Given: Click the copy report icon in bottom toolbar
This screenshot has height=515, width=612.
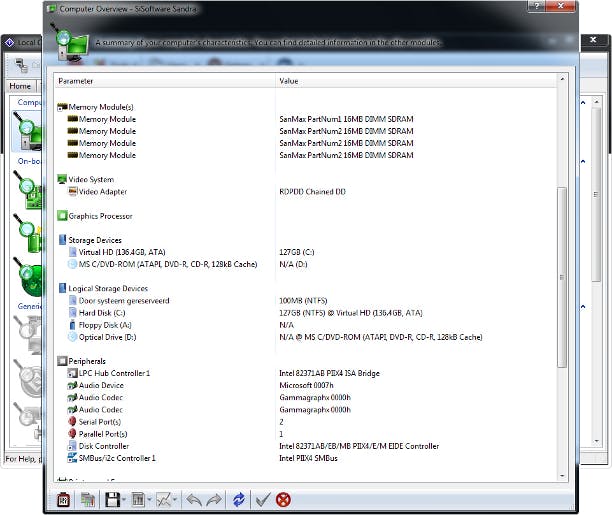Looking at the screenshot, I should 88,500.
